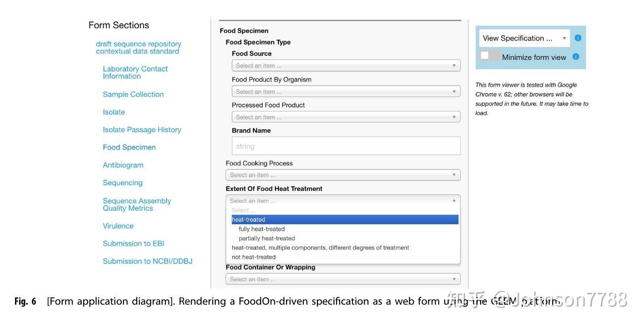
Task: Open the Food Container Or Wrapping dropdown
Action: click(x=342, y=279)
